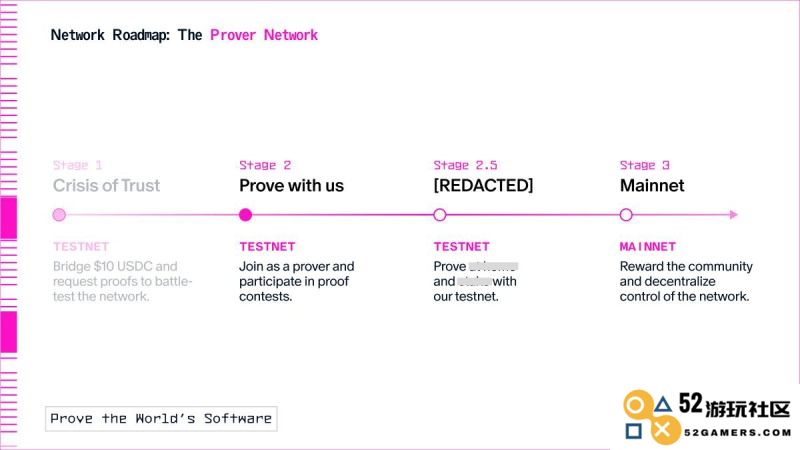Click the blue triangle icon in the logo
The width and height of the screenshot is (800, 450).
(662, 404)
